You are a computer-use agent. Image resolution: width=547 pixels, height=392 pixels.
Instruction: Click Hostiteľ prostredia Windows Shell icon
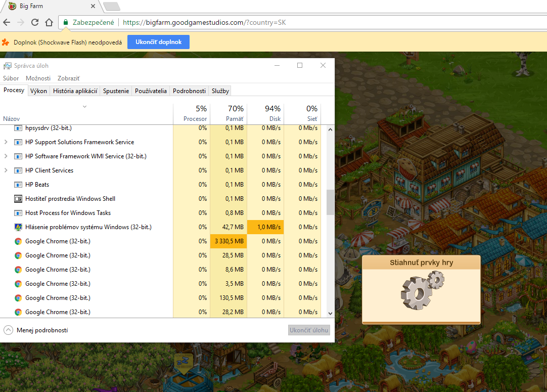pos(18,199)
